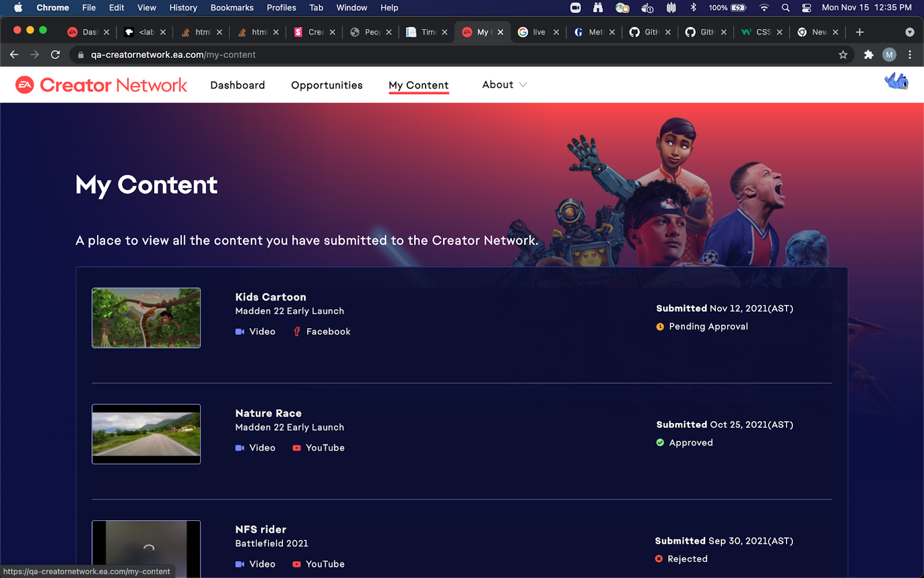This screenshot has width=924, height=578.
Task: Open the Bookmarks menu
Action: [232, 8]
